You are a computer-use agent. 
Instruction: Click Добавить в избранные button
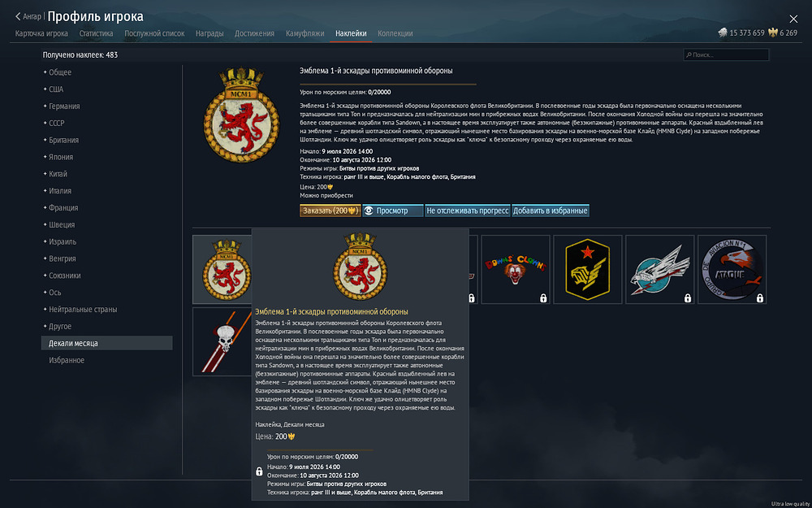tap(551, 211)
